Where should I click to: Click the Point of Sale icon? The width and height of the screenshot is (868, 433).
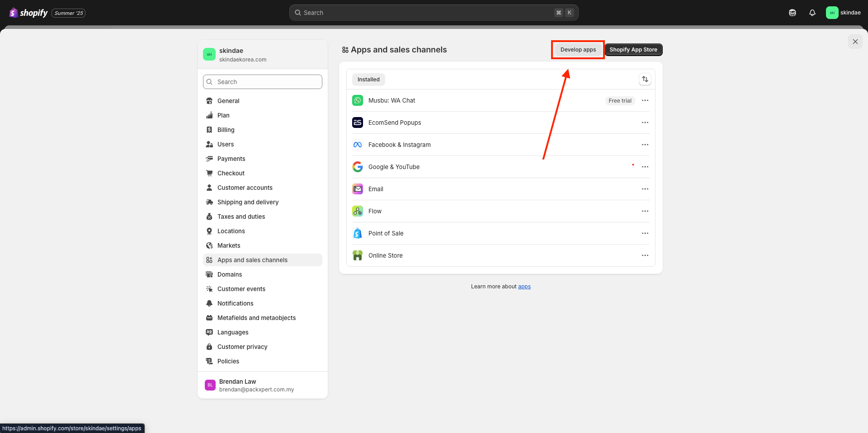point(358,233)
